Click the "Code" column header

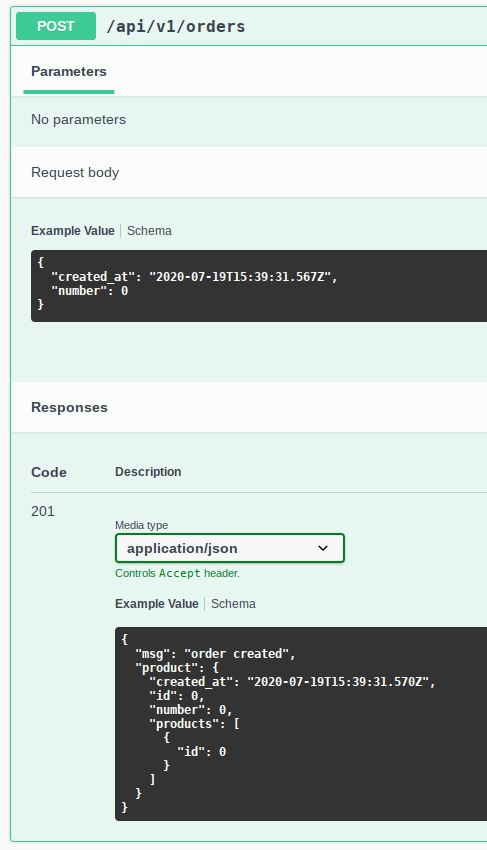coord(49,472)
